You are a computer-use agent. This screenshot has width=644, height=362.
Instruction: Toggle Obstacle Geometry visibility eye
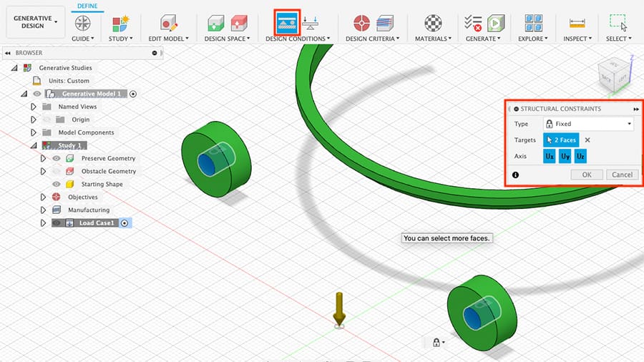(57, 171)
